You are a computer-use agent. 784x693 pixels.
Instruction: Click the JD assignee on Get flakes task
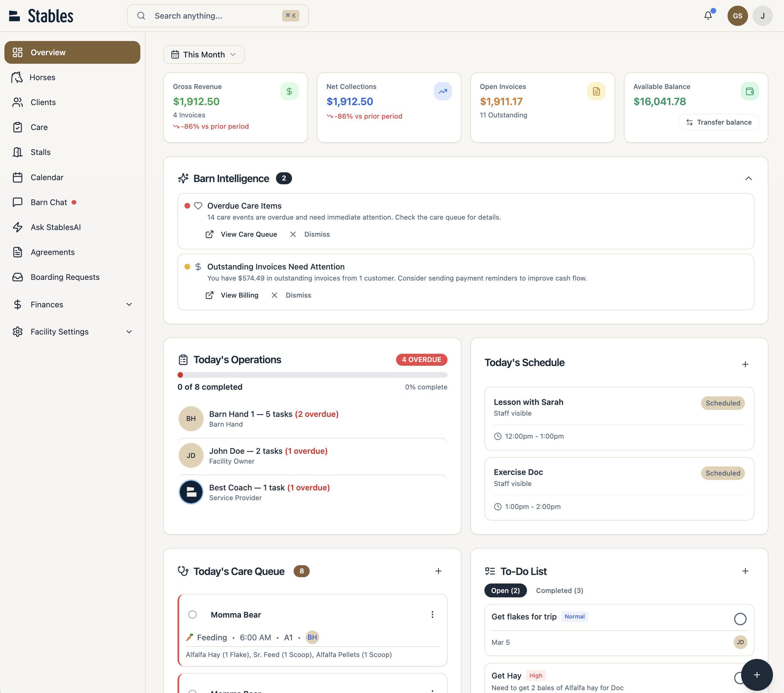(740, 642)
